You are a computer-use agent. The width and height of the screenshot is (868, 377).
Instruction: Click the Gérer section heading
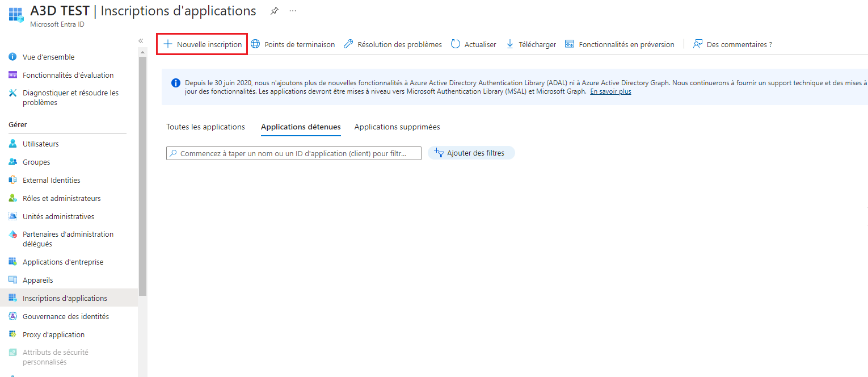pos(18,124)
